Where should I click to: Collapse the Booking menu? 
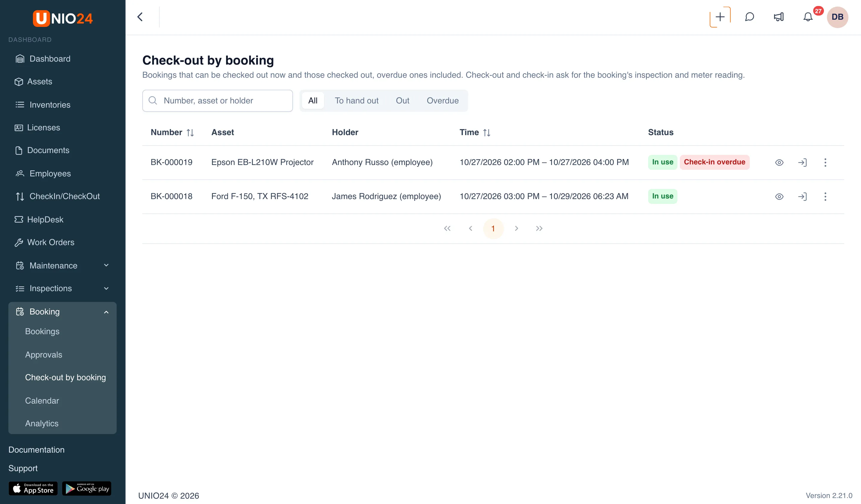pos(62,311)
